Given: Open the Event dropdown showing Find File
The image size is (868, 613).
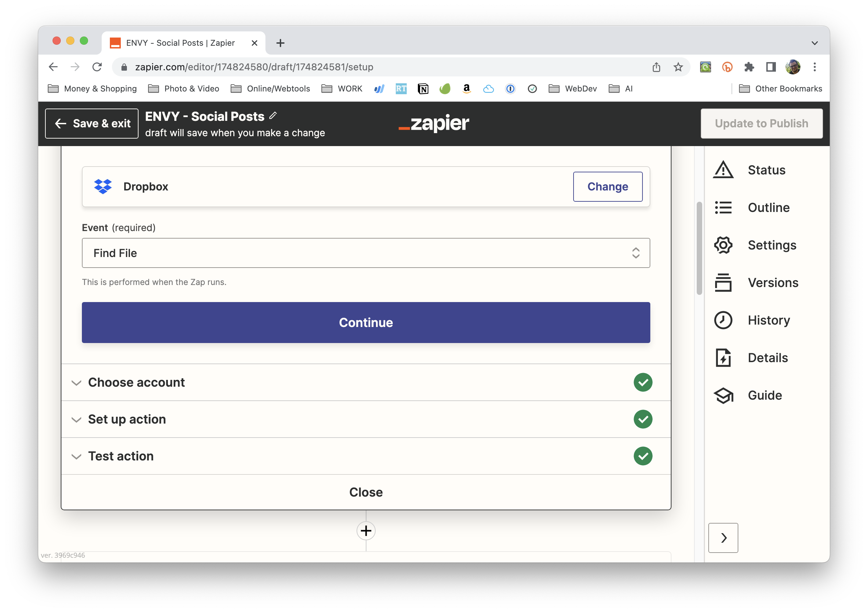Looking at the screenshot, I should click(366, 253).
